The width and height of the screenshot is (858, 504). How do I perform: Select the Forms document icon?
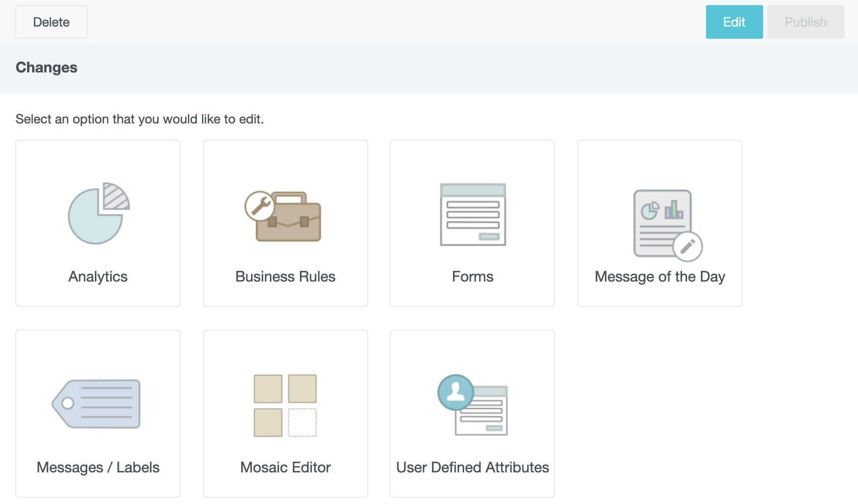coord(473,214)
